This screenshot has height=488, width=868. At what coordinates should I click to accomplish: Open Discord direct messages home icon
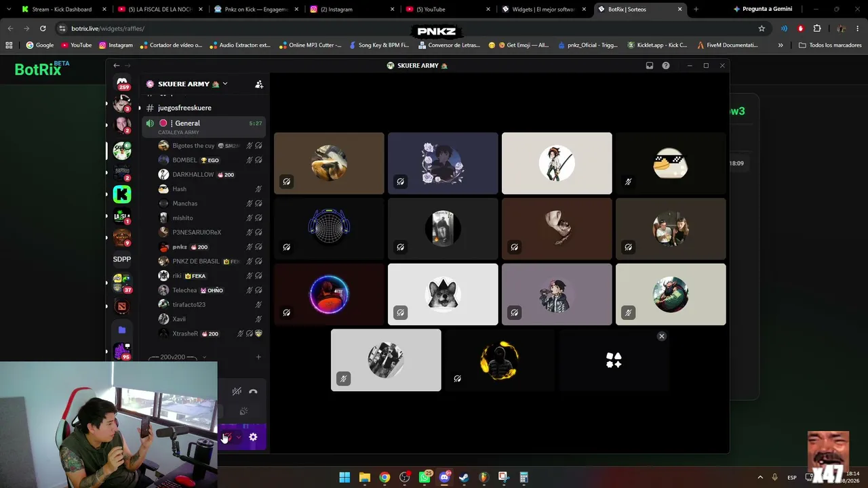click(122, 83)
